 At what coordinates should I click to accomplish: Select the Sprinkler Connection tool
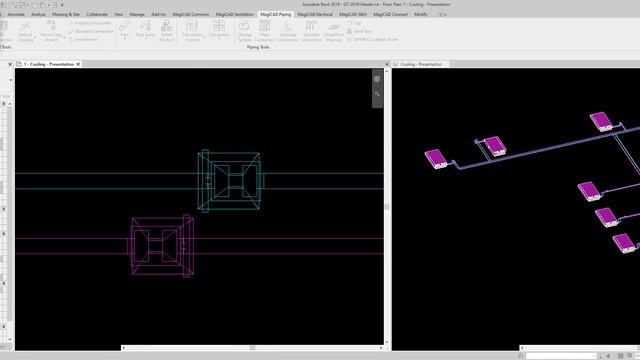[311, 31]
